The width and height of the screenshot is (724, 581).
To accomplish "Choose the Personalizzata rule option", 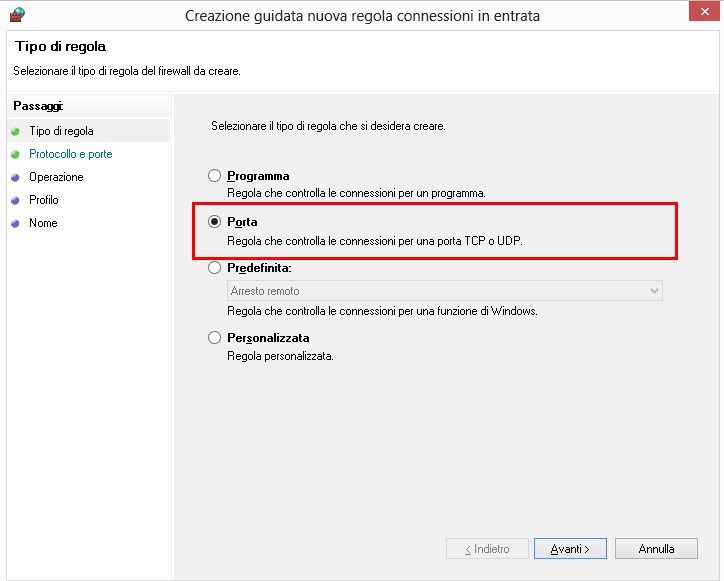I will 214,338.
